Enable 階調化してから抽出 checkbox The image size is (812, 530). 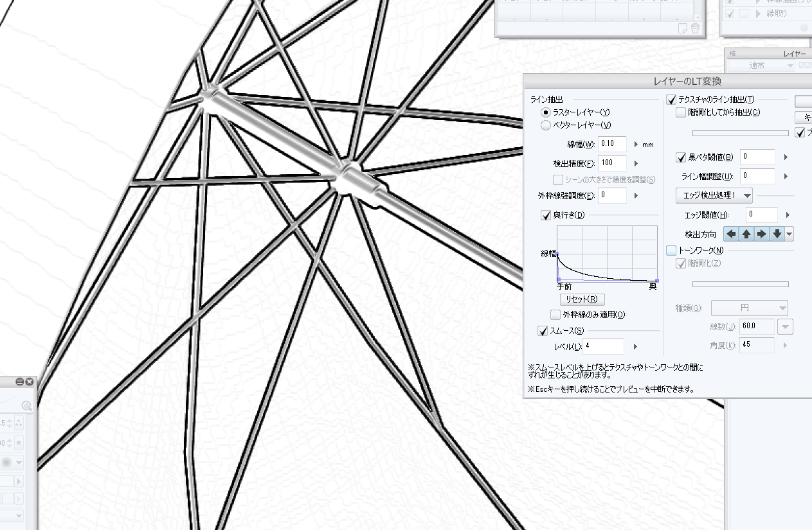click(681, 112)
